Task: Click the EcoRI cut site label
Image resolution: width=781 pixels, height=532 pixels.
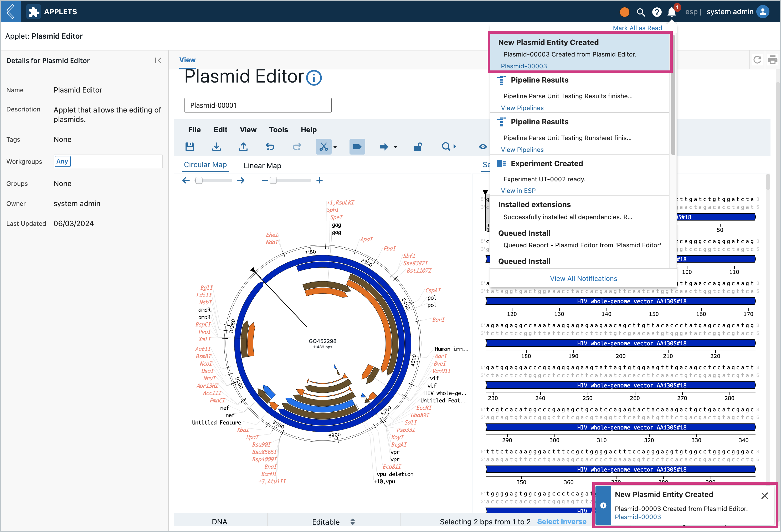Action: click(x=424, y=408)
